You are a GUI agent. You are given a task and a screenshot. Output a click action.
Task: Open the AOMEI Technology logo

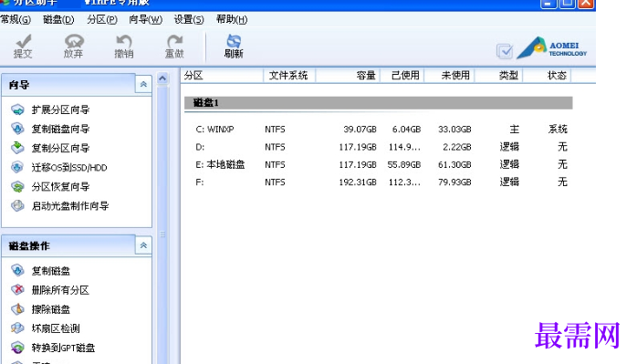pyautogui.click(x=552, y=48)
